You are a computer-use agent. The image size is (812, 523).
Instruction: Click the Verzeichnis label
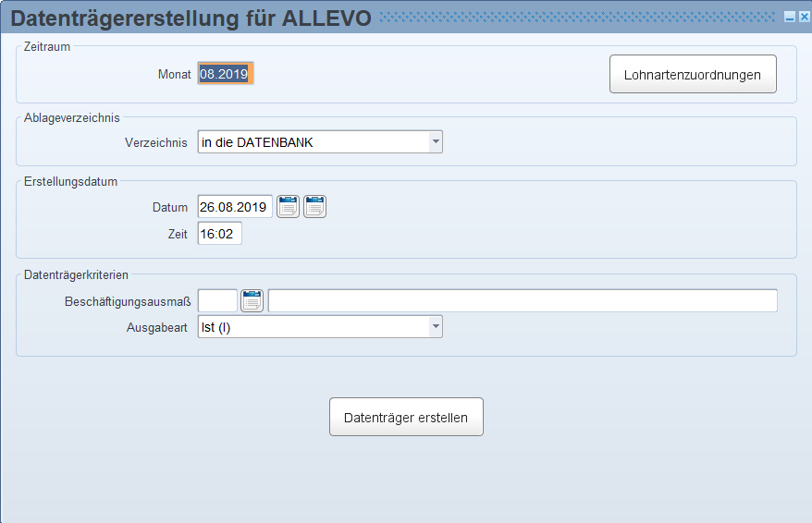(156, 143)
